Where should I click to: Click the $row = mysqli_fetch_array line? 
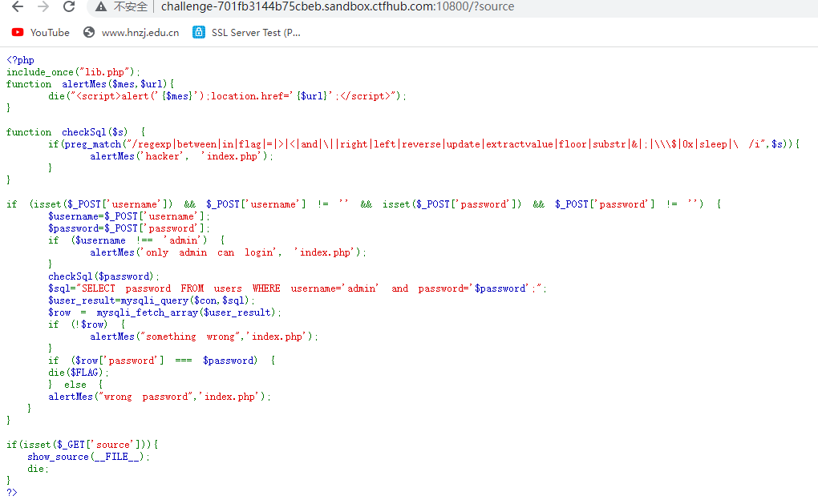(x=165, y=312)
